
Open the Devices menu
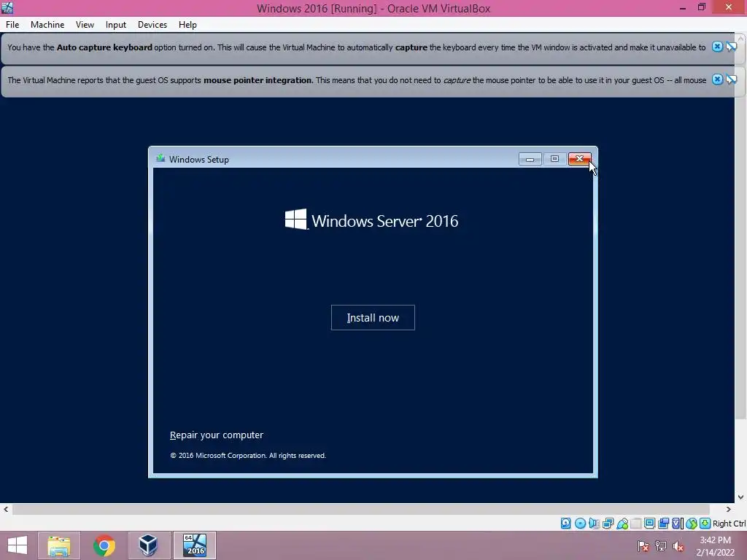[x=152, y=25]
